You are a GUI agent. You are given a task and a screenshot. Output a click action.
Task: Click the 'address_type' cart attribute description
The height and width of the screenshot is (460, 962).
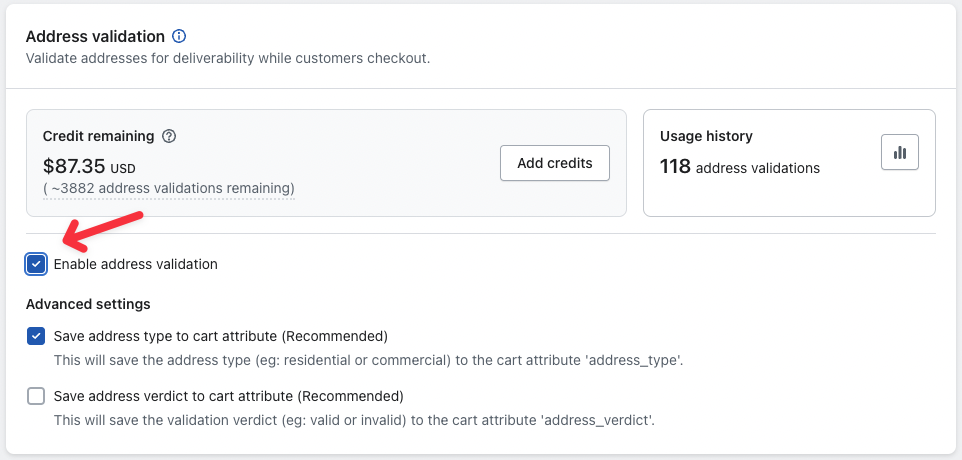coord(368,360)
